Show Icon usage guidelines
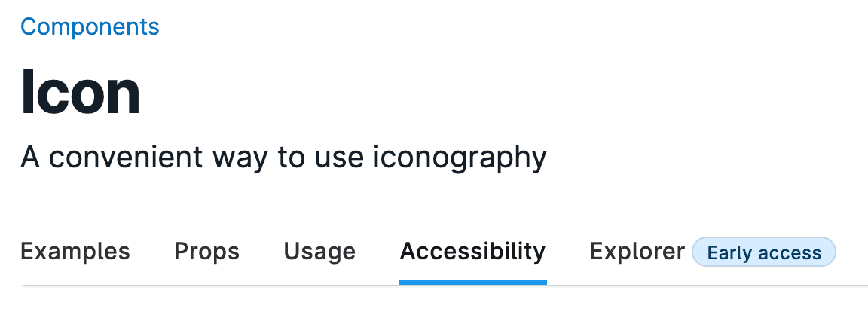 coord(319,251)
